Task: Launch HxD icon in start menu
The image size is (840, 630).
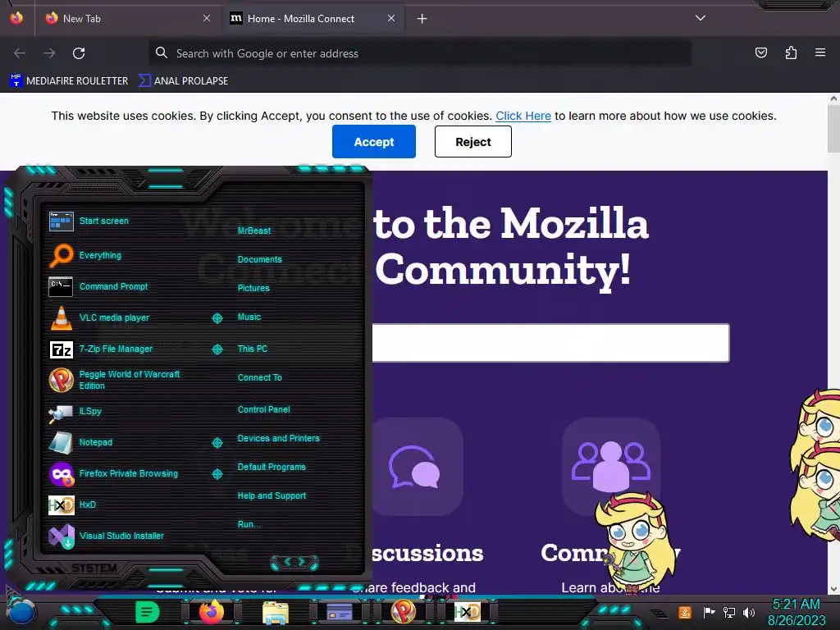Action: point(61,505)
